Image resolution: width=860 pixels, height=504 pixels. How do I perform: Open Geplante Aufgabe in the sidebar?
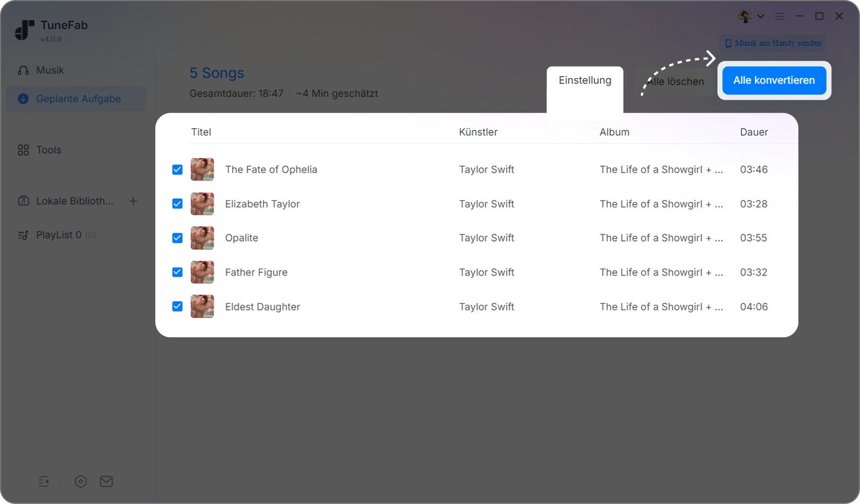76,99
